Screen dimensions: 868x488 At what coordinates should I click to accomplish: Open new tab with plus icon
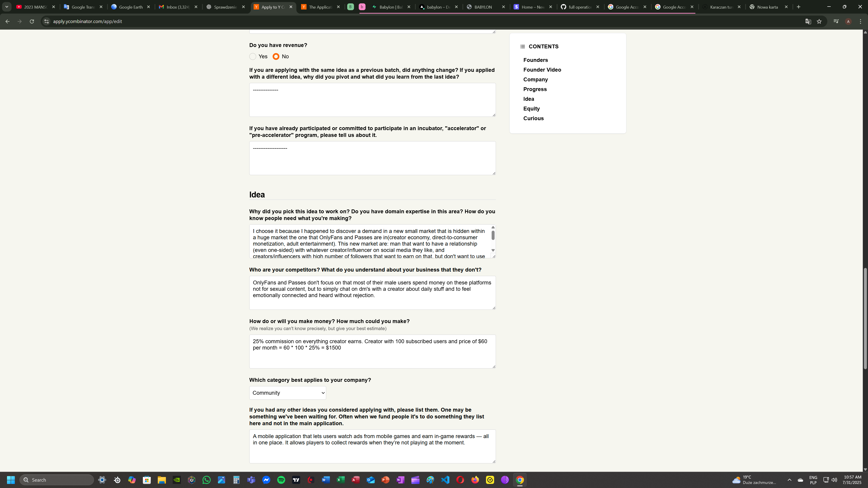[x=799, y=7]
